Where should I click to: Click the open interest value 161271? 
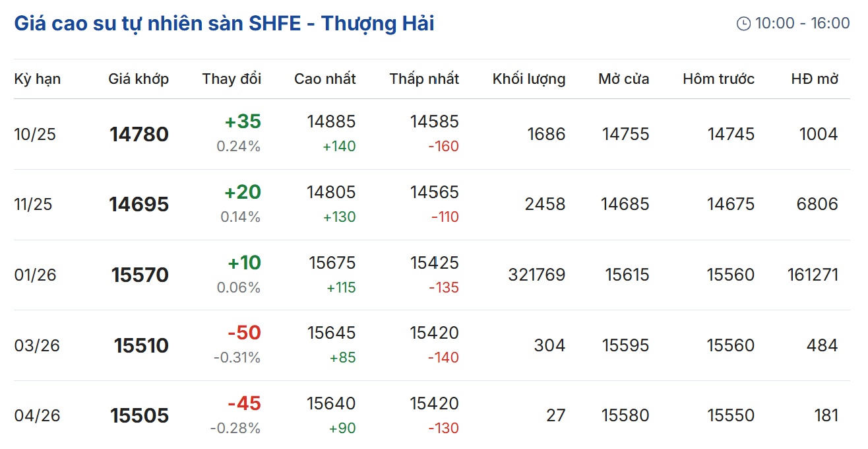pyautogui.click(x=813, y=275)
